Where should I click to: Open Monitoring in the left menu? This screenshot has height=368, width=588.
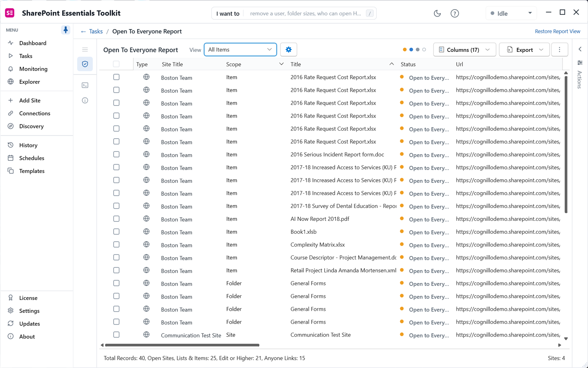(33, 69)
